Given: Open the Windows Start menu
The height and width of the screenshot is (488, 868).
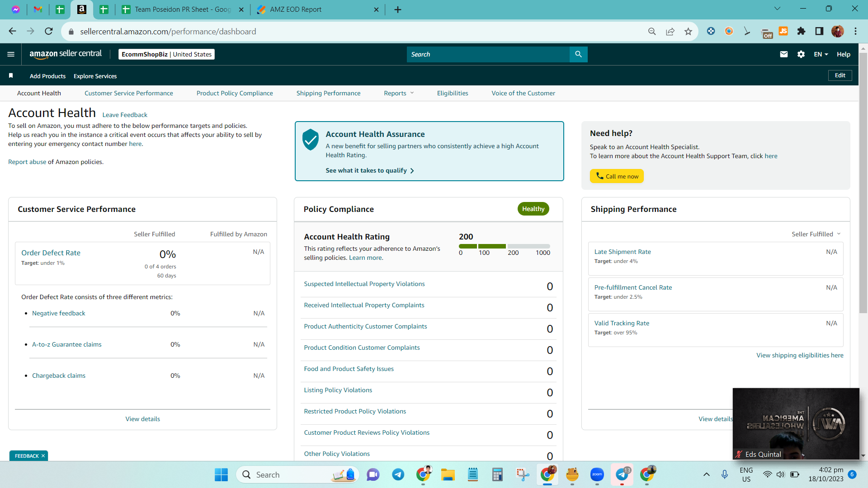Looking at the screenshot, I should 221,474.
